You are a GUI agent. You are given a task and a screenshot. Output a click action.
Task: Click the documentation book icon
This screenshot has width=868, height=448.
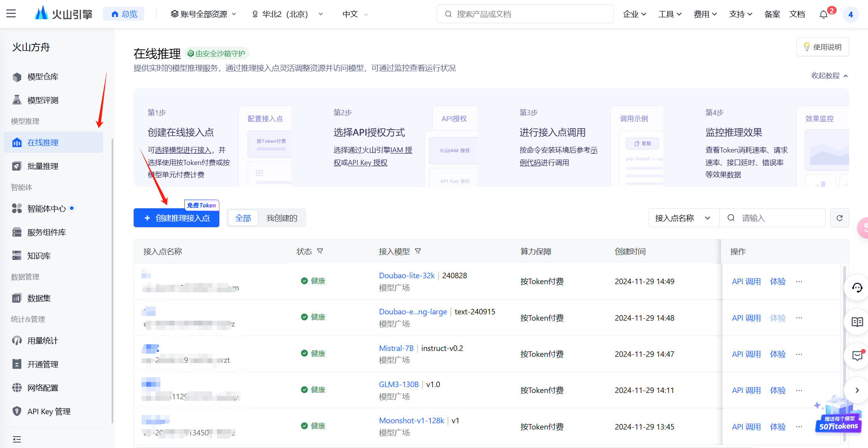[857, 322]
